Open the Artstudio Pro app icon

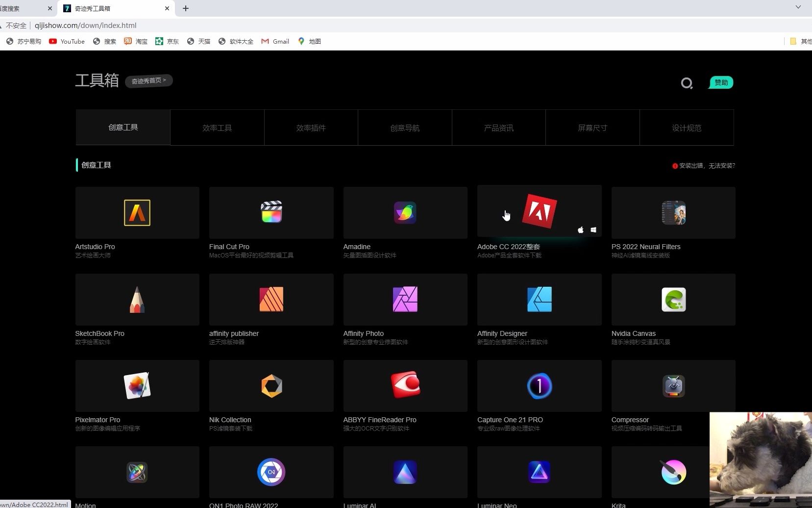click(x=137, y=213)
